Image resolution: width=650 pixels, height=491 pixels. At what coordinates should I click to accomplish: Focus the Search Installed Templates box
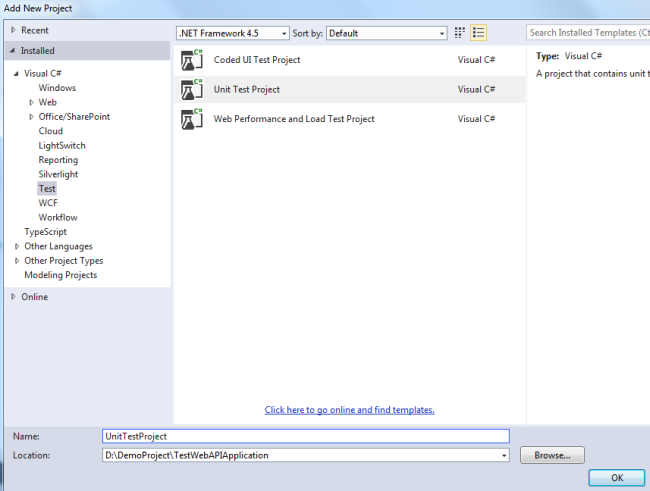(x=589, y=33)
